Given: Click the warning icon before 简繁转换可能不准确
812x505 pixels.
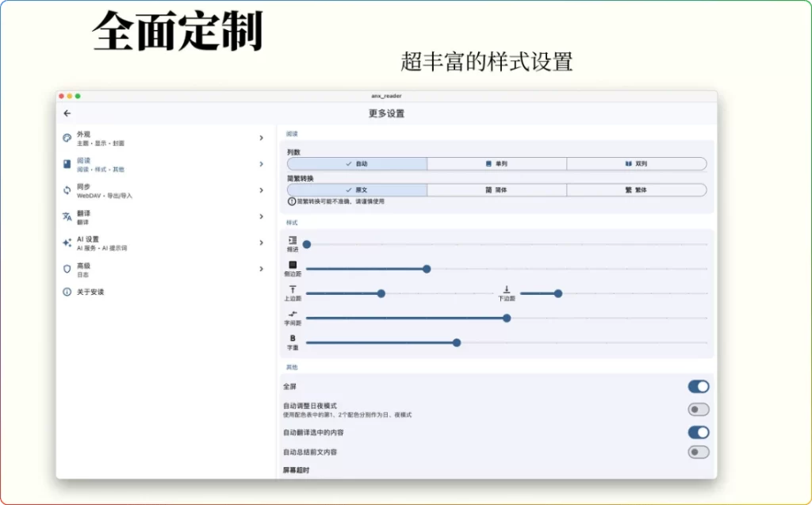Looking at the screenshot, I should (291, 202).
